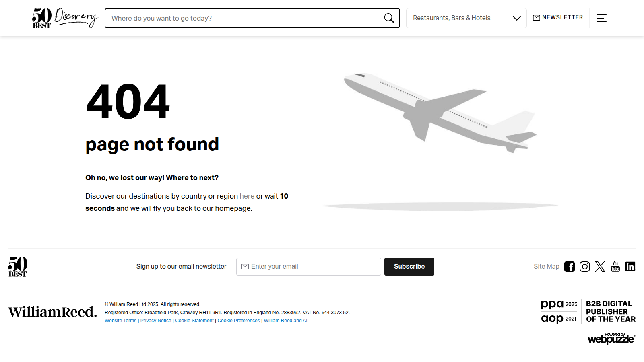The width and height of the screenshot is (644, 362).
Task: Click the William Reed and AI link
Action: pos(285,321)
